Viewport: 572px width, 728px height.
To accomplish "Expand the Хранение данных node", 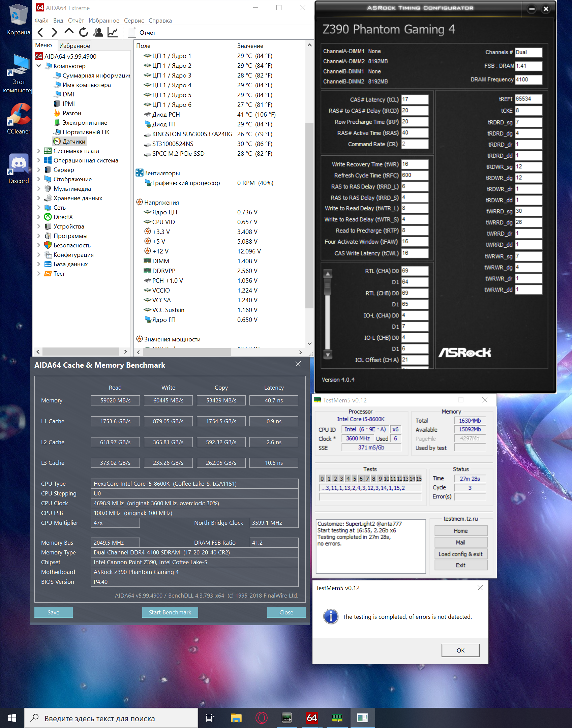I will point(39,198).
